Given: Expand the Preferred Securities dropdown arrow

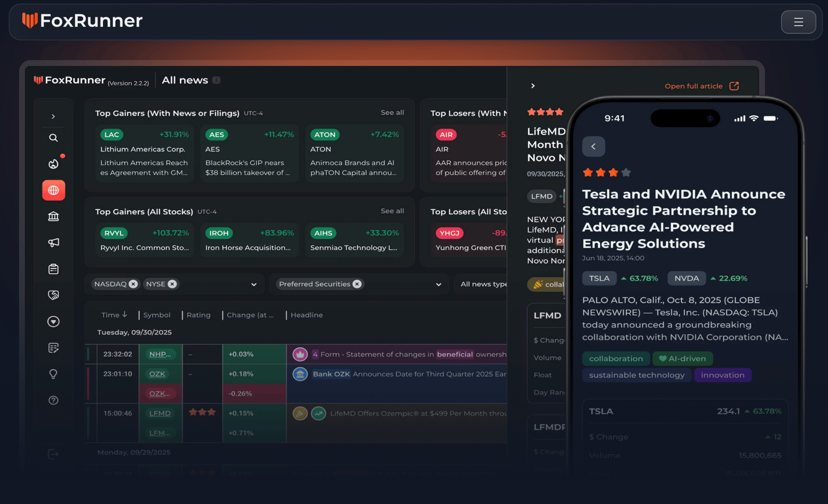Looking at the screenshot, I should tap(439, 285).
